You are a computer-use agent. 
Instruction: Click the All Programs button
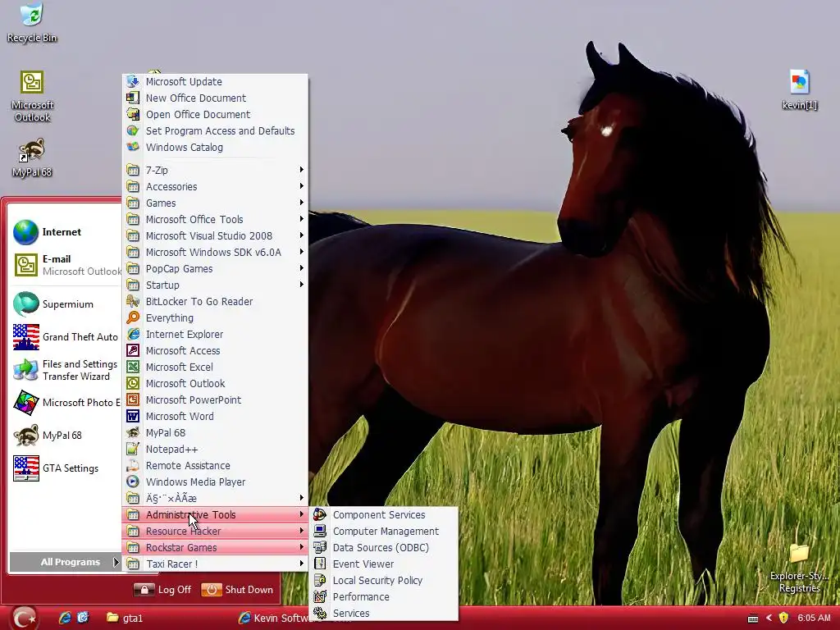[65, 562]
